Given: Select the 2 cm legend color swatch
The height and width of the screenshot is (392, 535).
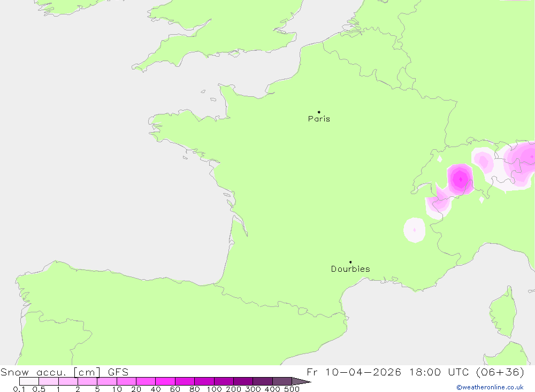Looking at the screenshot, I should click(x=87, y=381).
